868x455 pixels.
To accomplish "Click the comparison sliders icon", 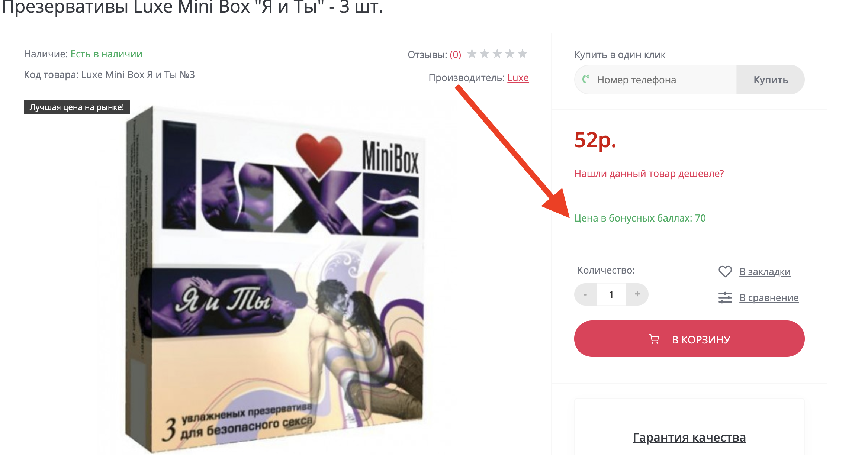I will coord(725,298).
